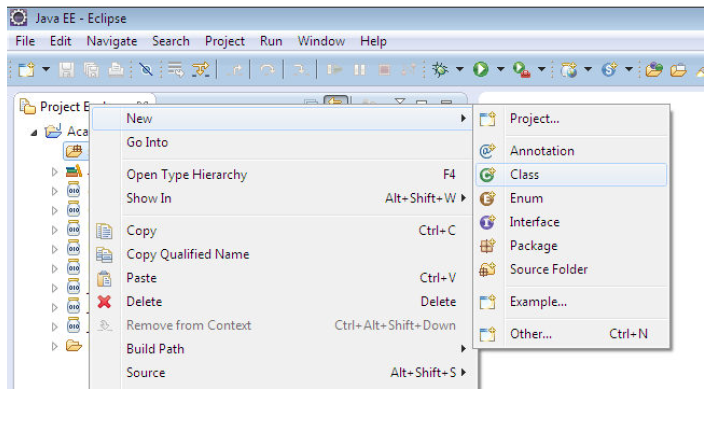This screenshot has height=423, width=709.
Task: Click the Save All toolbar icon
Action: [x=91, y=70]
